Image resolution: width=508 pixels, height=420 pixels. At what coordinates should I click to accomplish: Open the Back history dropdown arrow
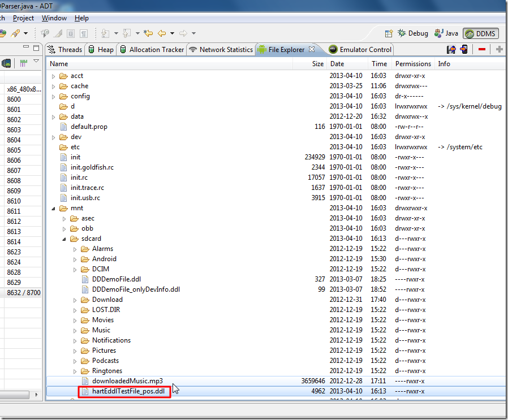click(x=172, y=33)
